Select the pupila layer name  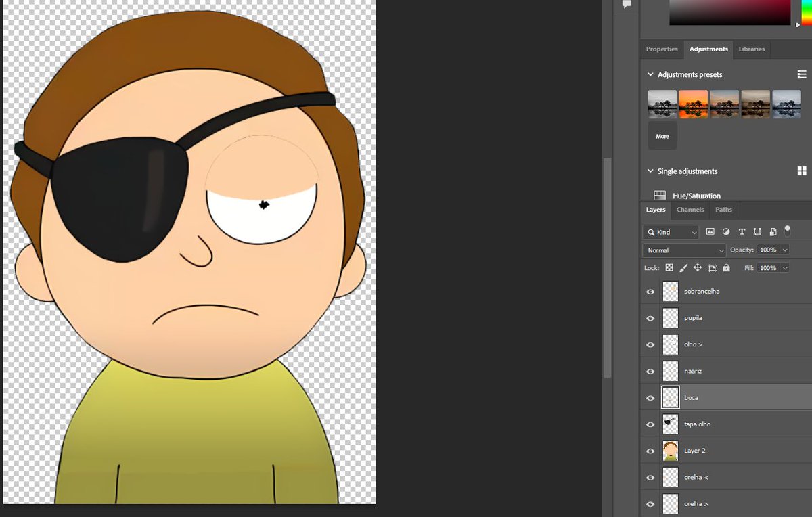(694, 318)
